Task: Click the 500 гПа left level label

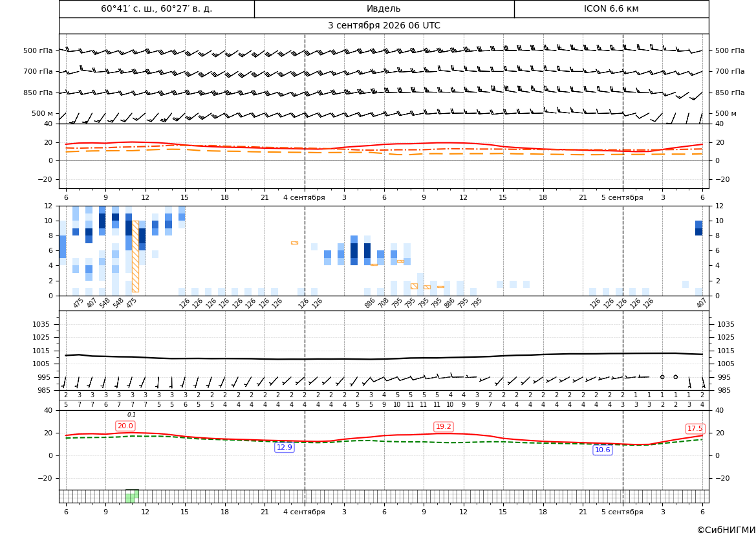Action: (x=38, y=50)
